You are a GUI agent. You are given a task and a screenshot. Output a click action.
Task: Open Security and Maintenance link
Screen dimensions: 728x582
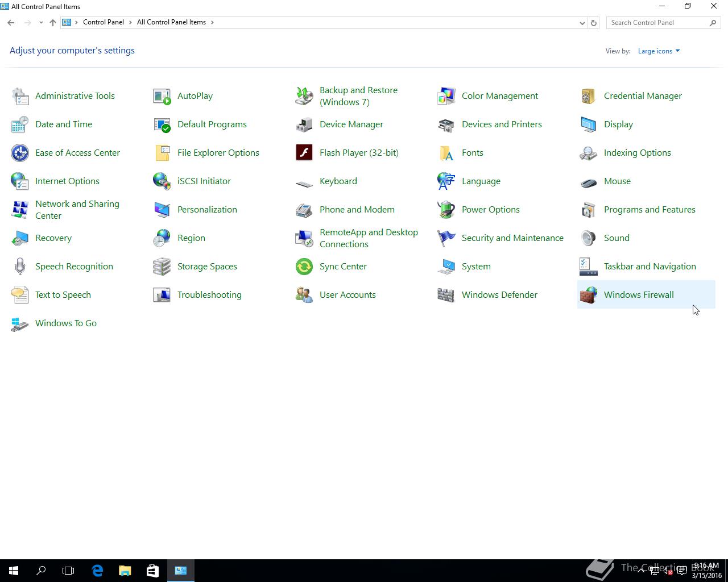coord(512,238)
